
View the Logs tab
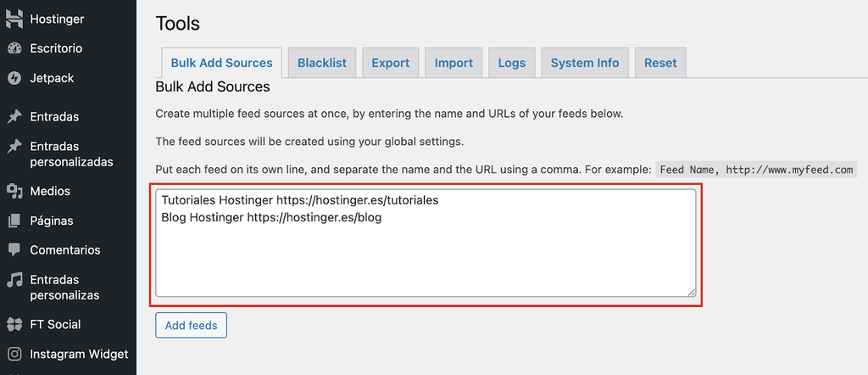pos(512,63)
